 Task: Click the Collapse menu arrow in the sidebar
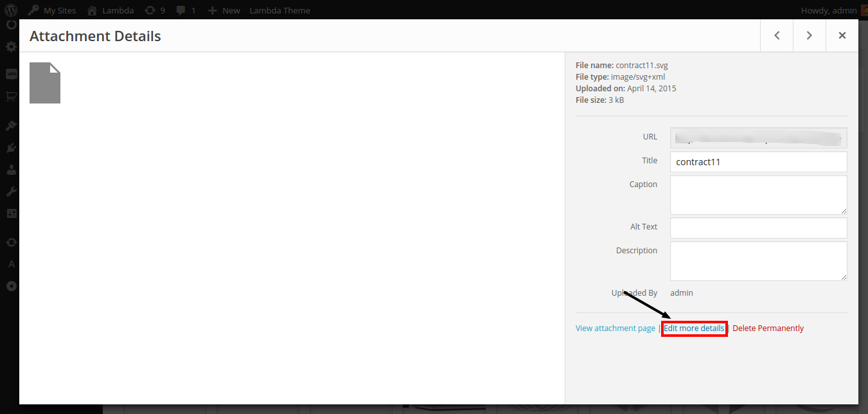(11, 287)
